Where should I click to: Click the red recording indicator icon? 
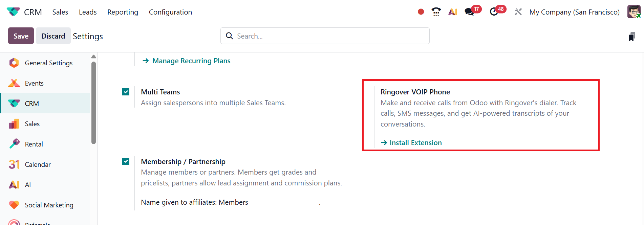pyautogui.click(x=421, y=12)
